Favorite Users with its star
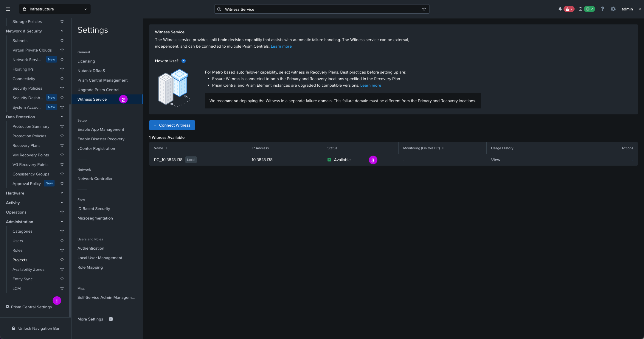This screenshot has width=644, height=339. (62, 241)
